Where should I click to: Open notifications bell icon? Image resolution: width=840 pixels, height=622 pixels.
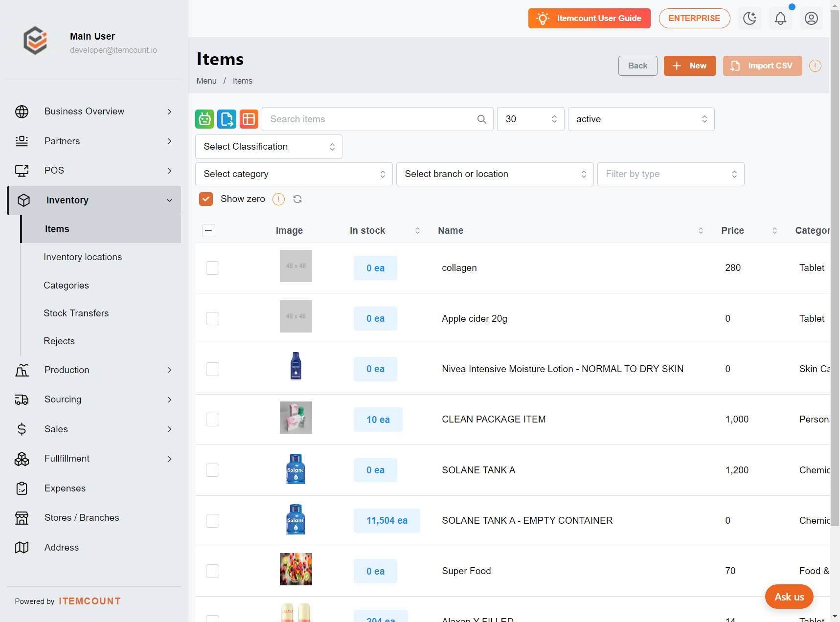click(x=780, y=19)
